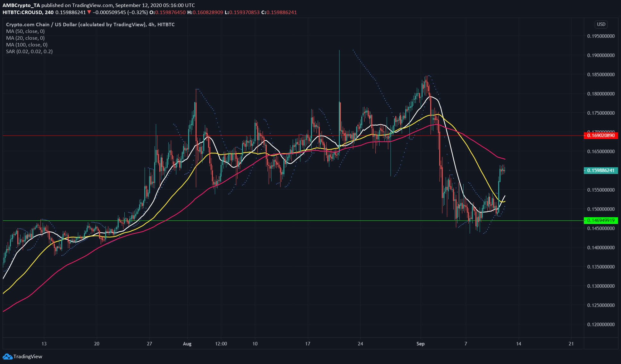
Task: Select the MA (20, close, 0) indicator label
Action: click(25, 38)
